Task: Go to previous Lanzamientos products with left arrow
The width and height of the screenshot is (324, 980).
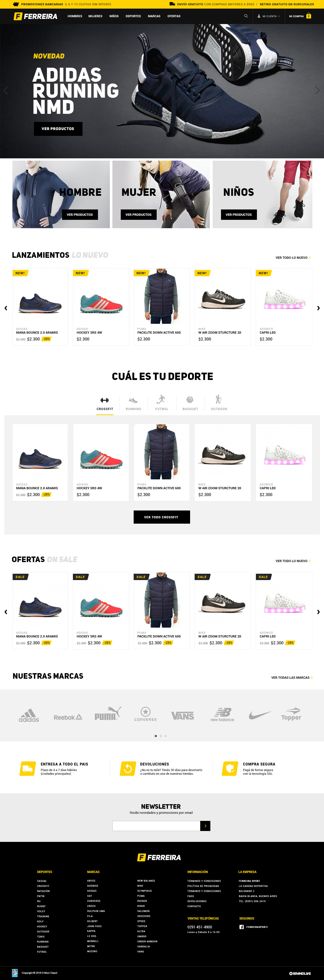Action: (6, 308)
